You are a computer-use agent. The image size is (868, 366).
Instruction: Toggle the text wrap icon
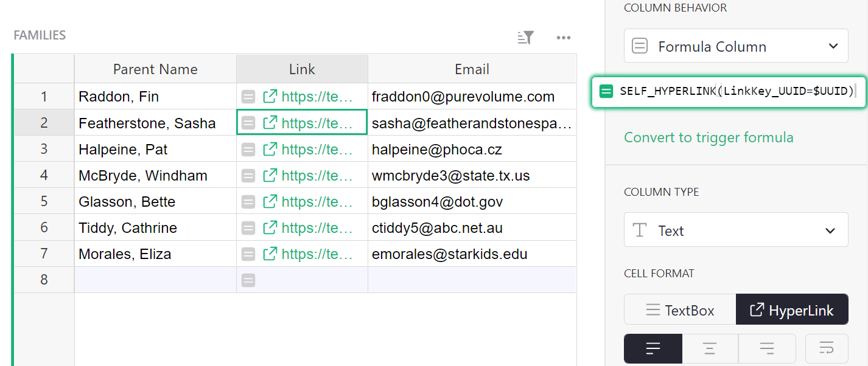coord(826,348)
